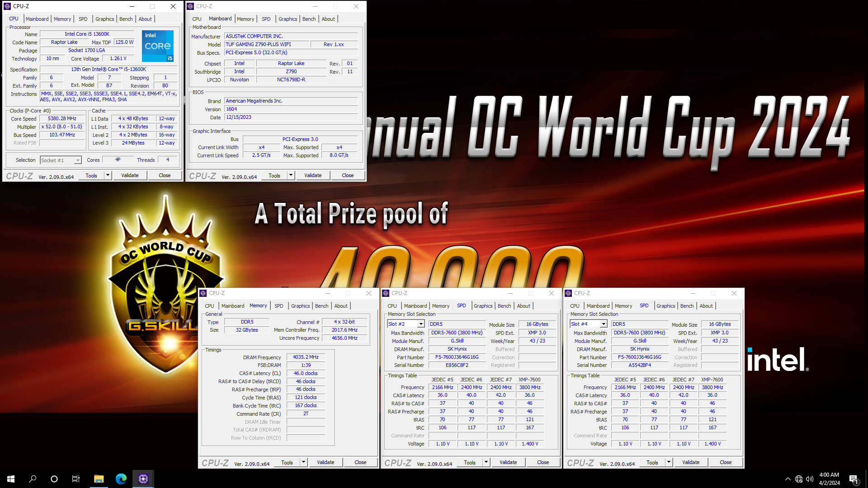Open About tab in Slot #4 window
868x488 pixels.
point(706,306)
